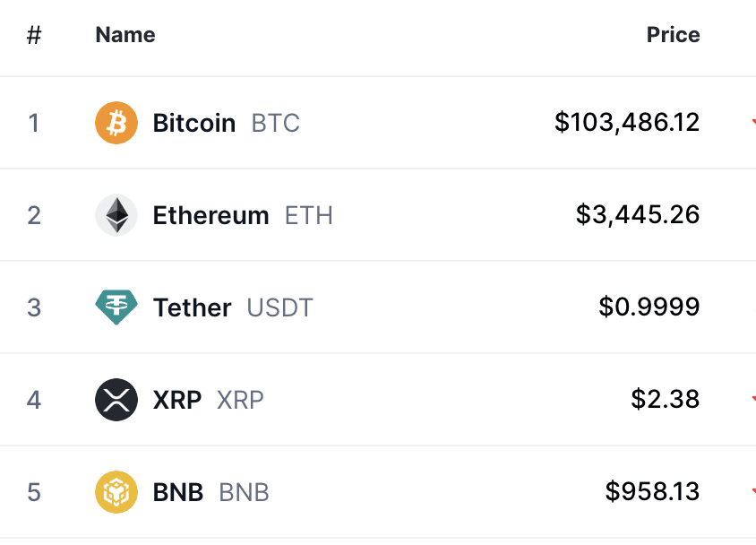Click Ethereum price $3,445.26
This screenshot has width=756, height=545.
(x=638, y=214)
